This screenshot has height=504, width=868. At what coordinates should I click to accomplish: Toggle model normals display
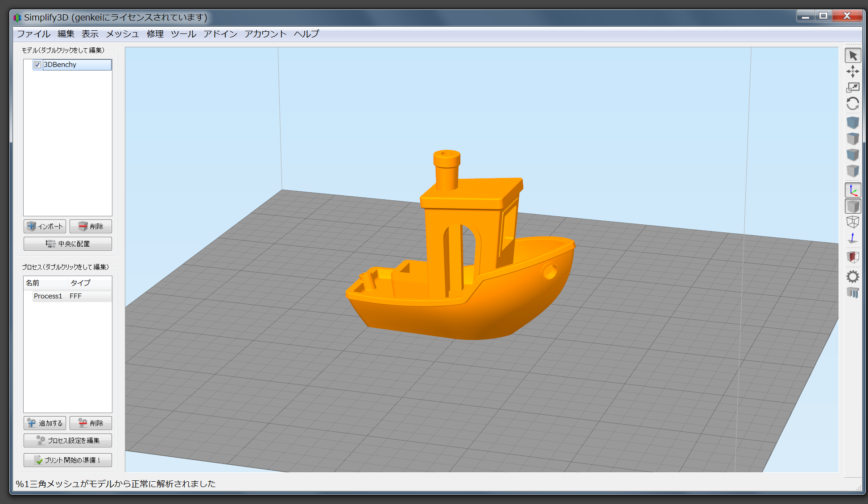[853, 238]
